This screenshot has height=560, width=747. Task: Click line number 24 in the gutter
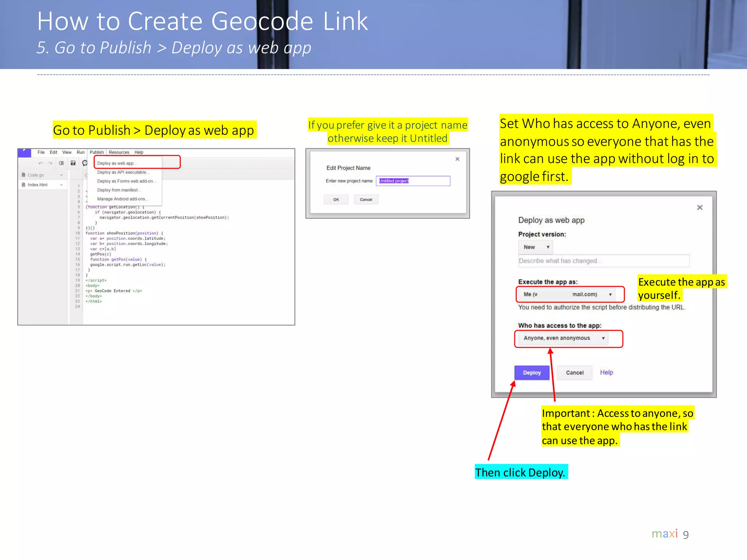(x=77, y=307)
